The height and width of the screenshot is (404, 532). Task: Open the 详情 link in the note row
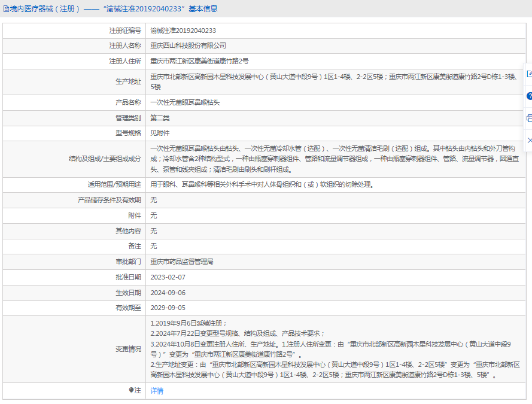[157, 391]
